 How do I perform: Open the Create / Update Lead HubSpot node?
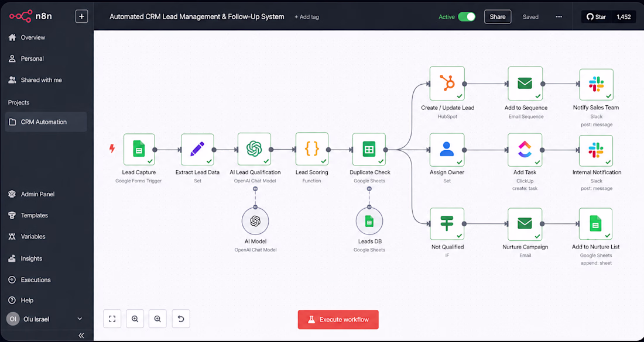click(x=447, y=84)
